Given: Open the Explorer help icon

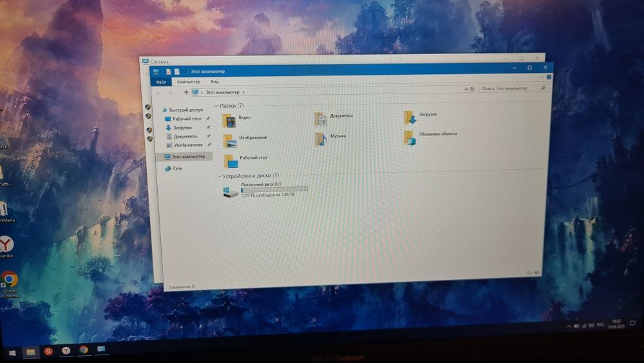Looking at the screenshot, I should 549,77.
